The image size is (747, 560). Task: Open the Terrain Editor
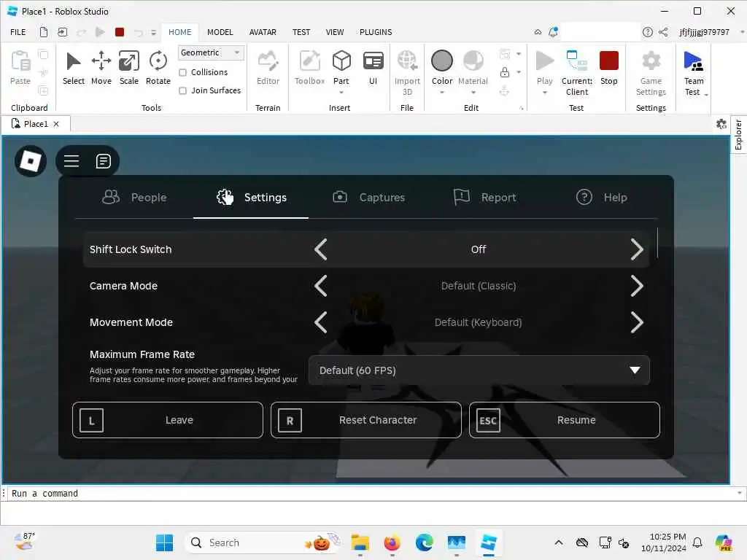click(268, 68)
